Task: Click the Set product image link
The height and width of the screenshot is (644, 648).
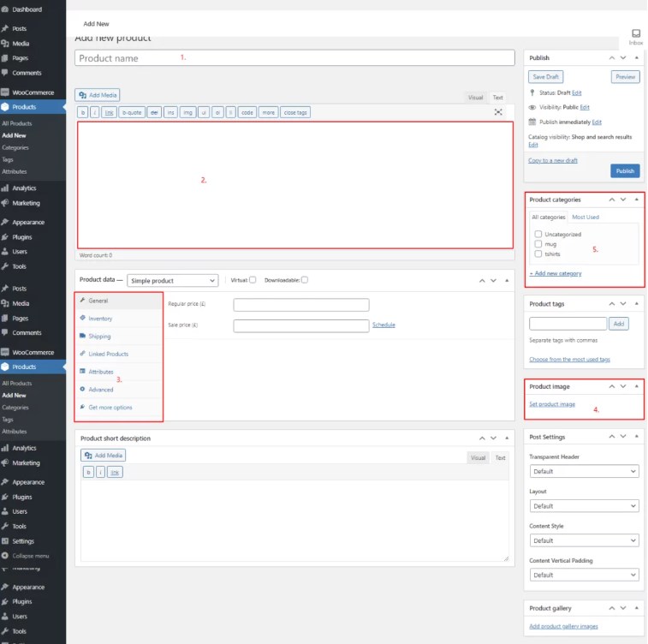Action: (x=552, y=404)
